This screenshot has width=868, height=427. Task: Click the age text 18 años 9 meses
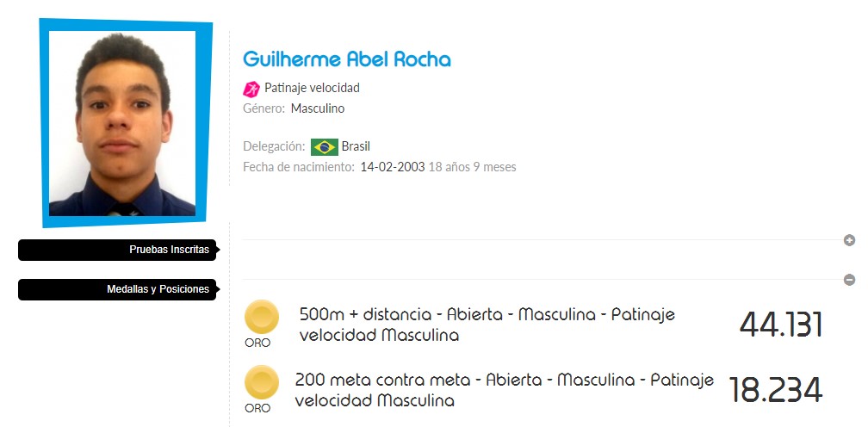coord(473,166)
